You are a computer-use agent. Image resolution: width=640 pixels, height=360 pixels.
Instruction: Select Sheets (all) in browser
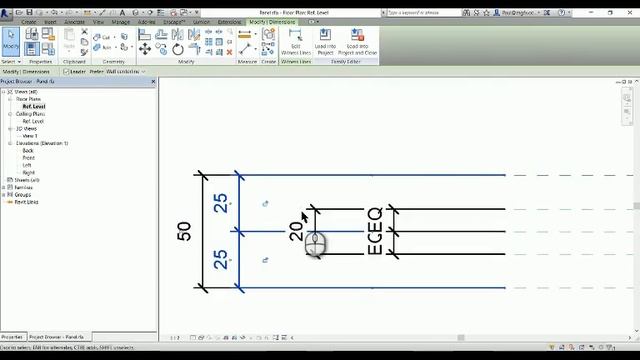(27, 180)
